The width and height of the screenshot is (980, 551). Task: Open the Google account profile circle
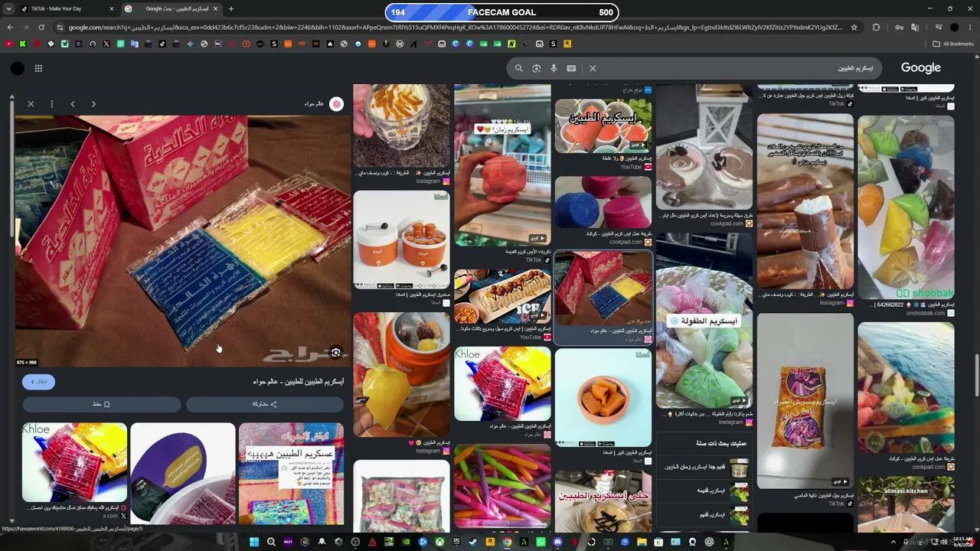[17, 68]
